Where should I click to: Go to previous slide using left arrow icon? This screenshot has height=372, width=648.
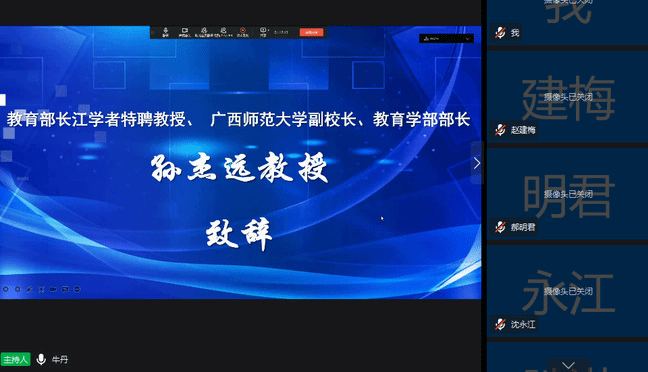tap(6, 289)
